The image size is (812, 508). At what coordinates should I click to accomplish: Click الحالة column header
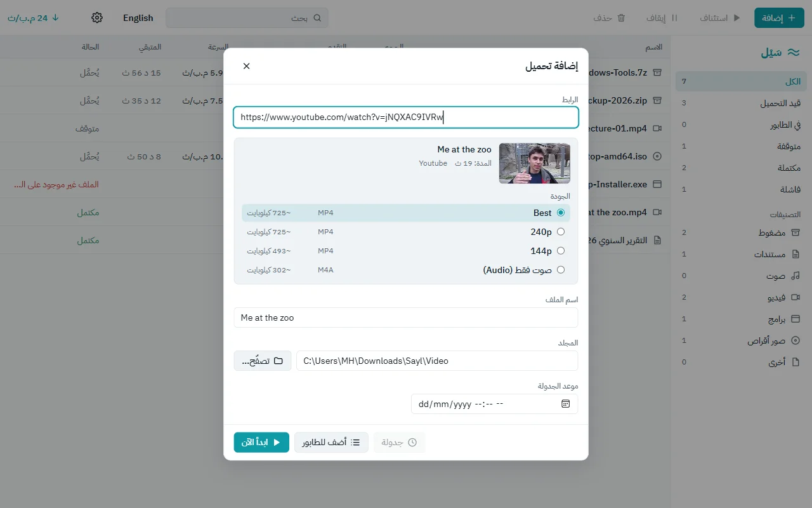(90, 47)
